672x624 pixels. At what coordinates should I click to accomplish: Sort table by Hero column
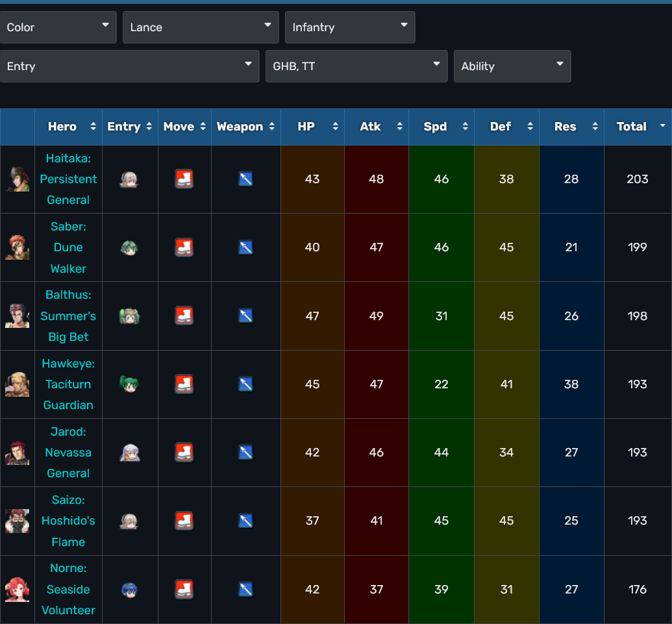(69, 127)
